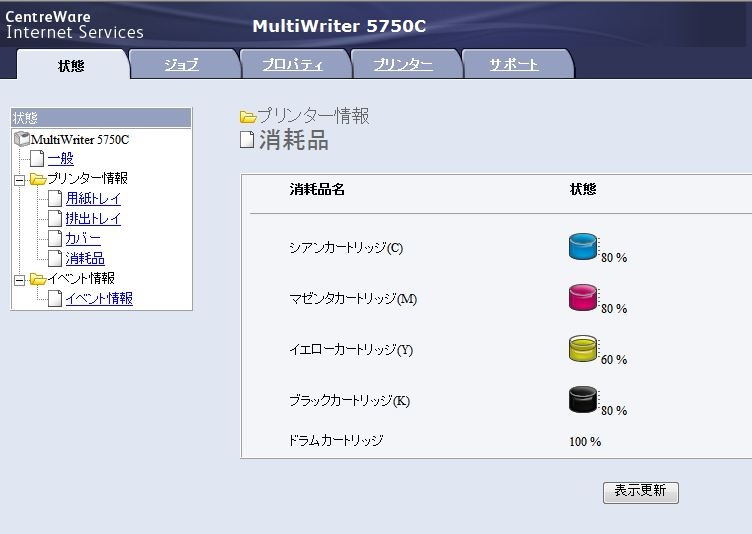Click the イエローカートリッジ(Y) label
752x534 pixels.
click(351, 349)
